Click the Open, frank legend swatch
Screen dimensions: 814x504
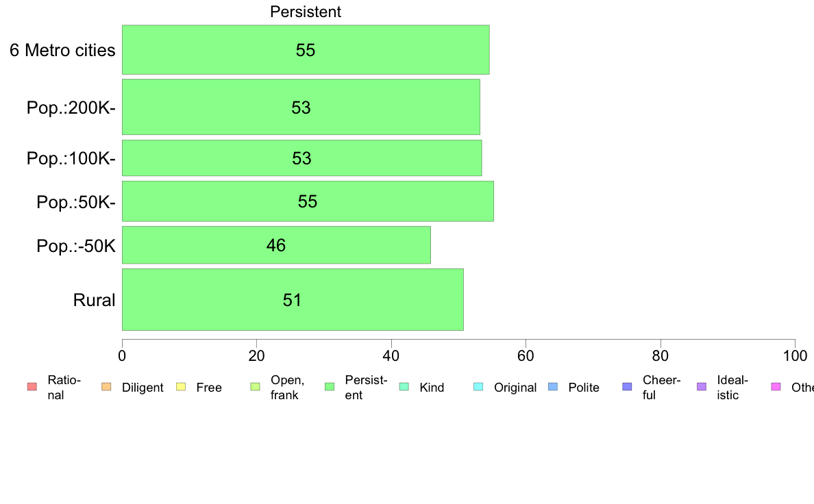click(x=255, y=387)
